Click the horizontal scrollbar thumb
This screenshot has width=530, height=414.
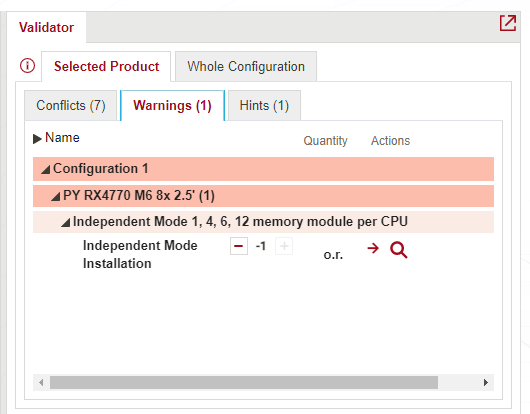(244, 383)
